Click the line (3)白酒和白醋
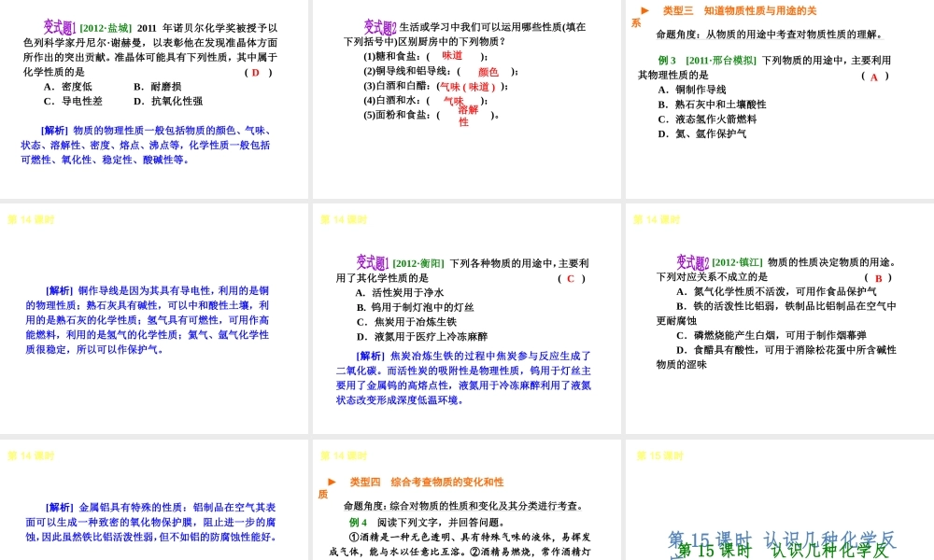The image size is (934, 560). (435, 86)
